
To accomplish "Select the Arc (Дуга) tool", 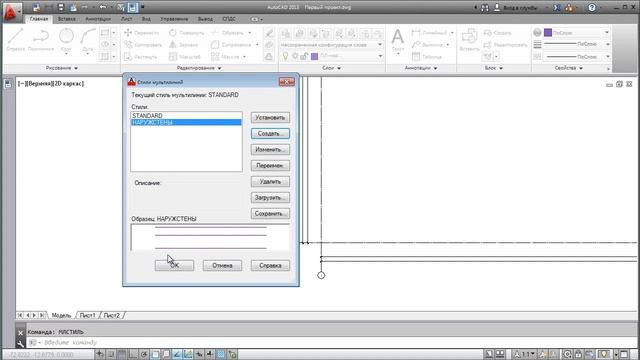I will pos(88,41).
